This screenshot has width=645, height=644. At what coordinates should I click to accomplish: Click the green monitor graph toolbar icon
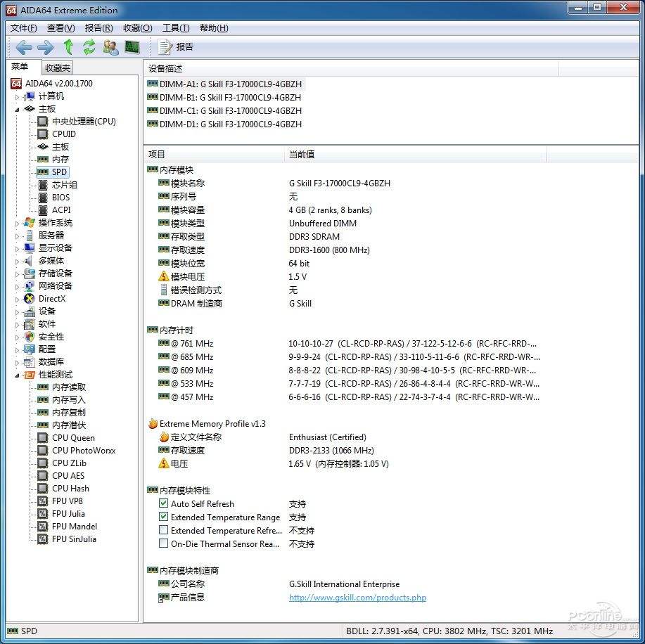[x=132, y=47]
